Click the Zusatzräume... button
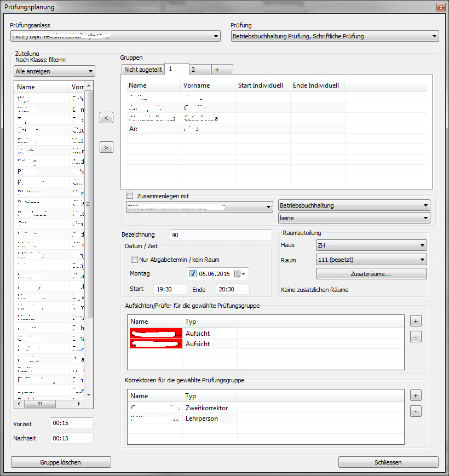449x476 pixels. pyautogui.click(x=371, y=274)
